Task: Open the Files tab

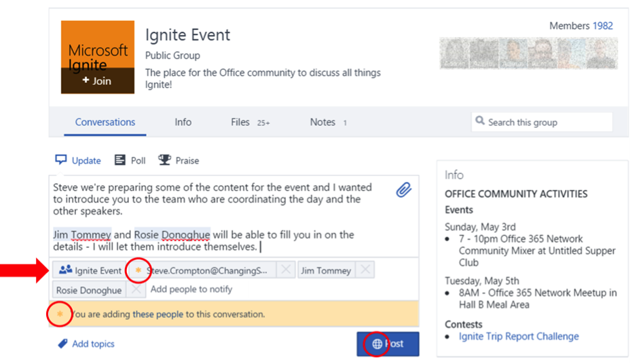Action: pos(250,122)
